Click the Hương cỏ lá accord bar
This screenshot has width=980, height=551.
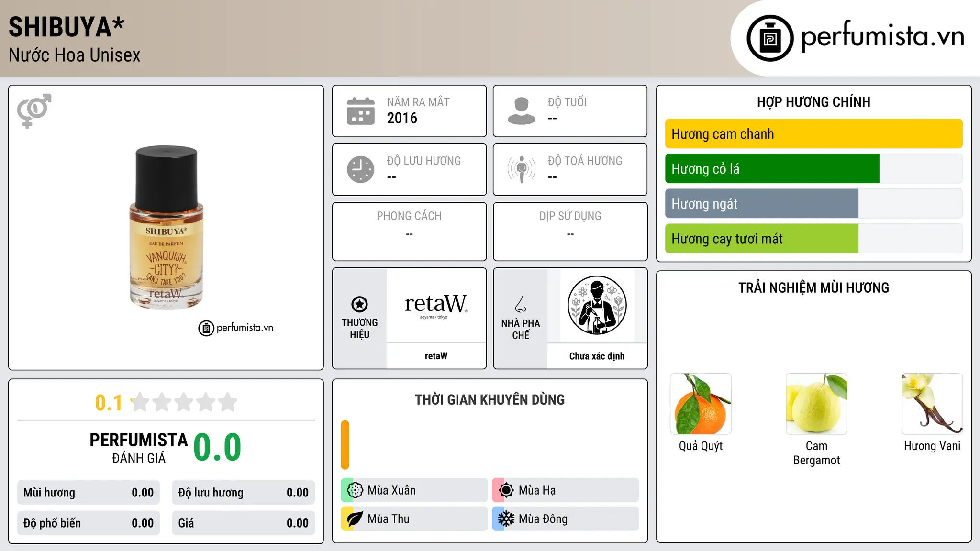pos(813,169)
